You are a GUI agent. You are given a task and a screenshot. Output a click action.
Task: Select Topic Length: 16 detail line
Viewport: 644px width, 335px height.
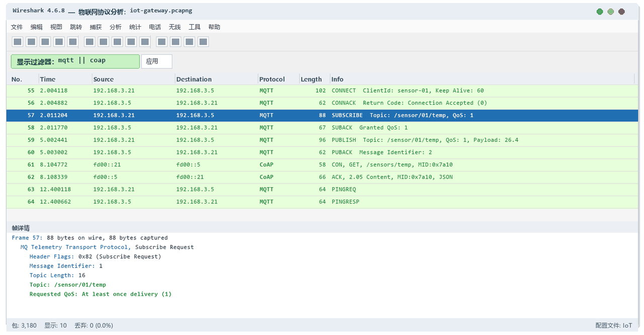tap(57, 275)
